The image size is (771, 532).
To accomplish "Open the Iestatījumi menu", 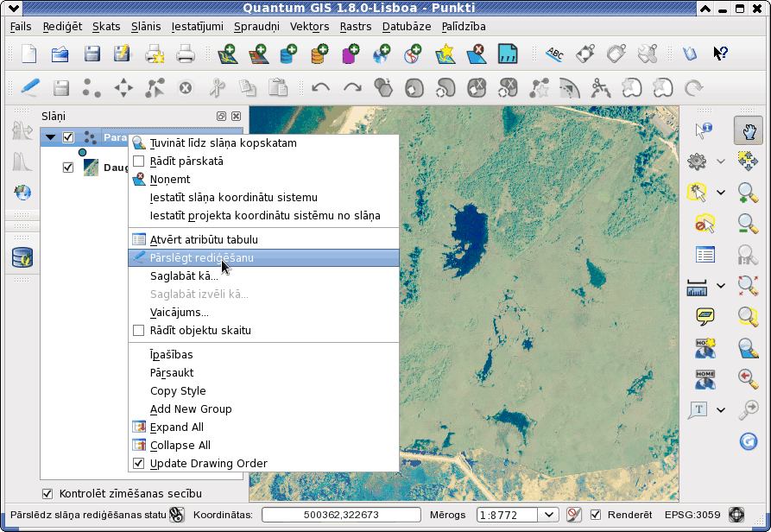I will (x=197, y=27).
